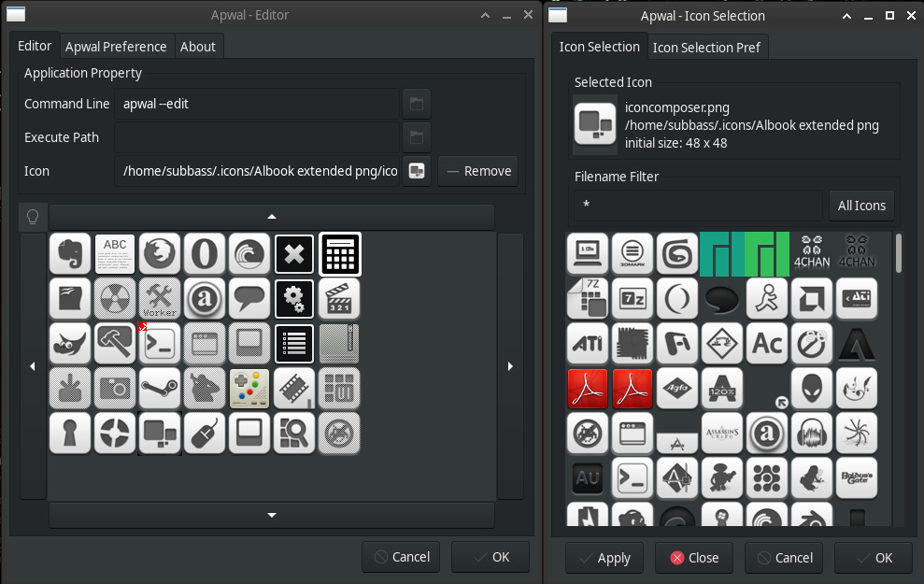924x584 pixels.
Task: Select the keyhole icon in editor grid
Action: (x=70, y=434)
